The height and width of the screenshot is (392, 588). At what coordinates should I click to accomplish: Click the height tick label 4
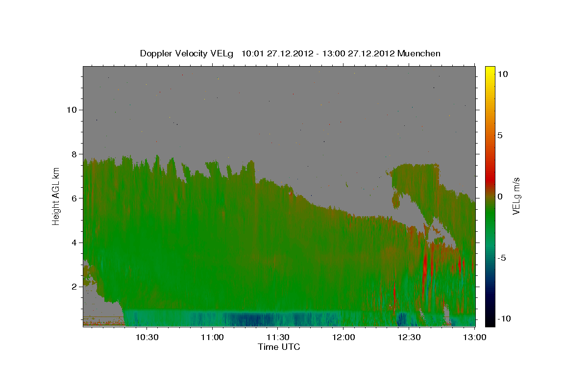75,243
